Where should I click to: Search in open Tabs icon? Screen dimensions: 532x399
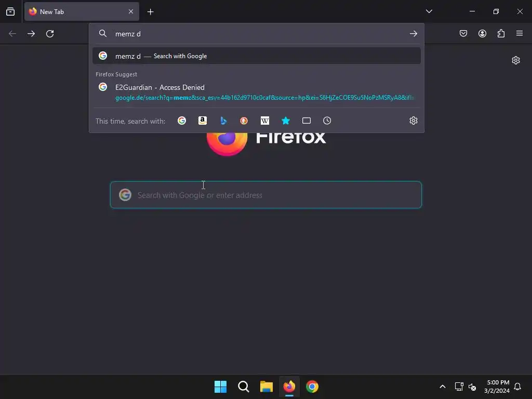pyautogui.click(x=307, y=121)
